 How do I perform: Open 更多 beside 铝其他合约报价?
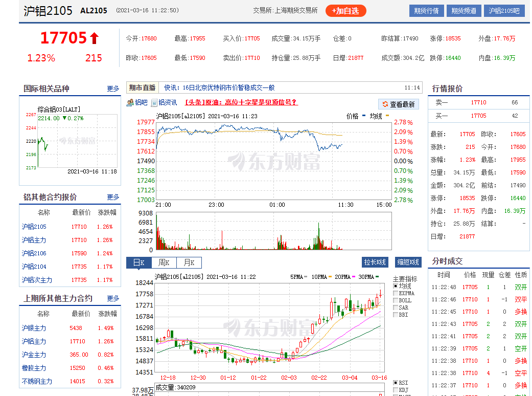[113, 197]
